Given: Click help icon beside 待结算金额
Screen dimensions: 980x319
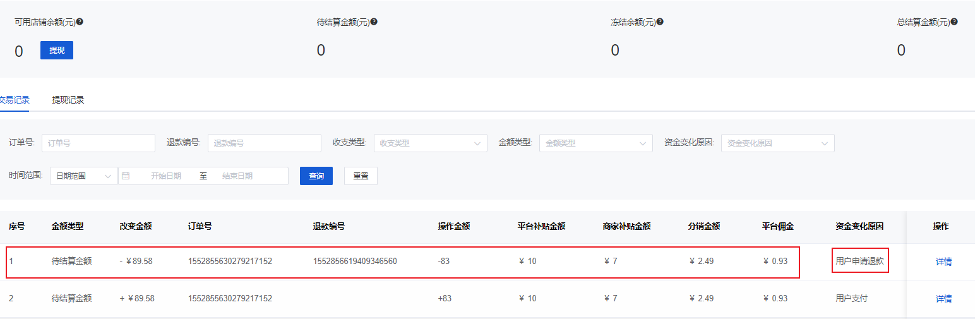Looking at the screenshot, I should [x=374, y=21].
